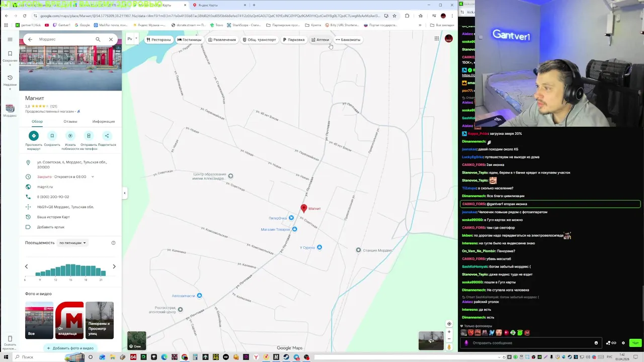The width and height of the screenshot is (644, 362).
Task: Go to previous day in popularity chart
Action: pos(27,266)
